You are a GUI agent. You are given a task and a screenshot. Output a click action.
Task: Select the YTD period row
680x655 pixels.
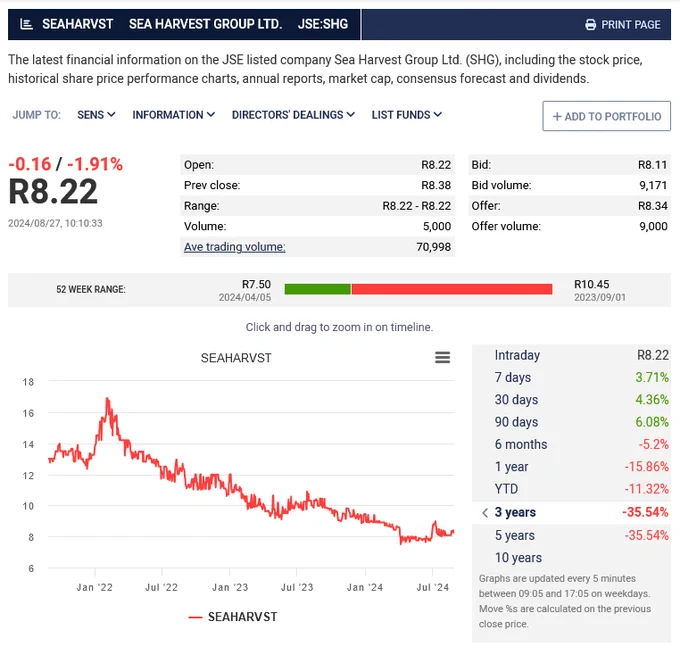coord(571,489)
